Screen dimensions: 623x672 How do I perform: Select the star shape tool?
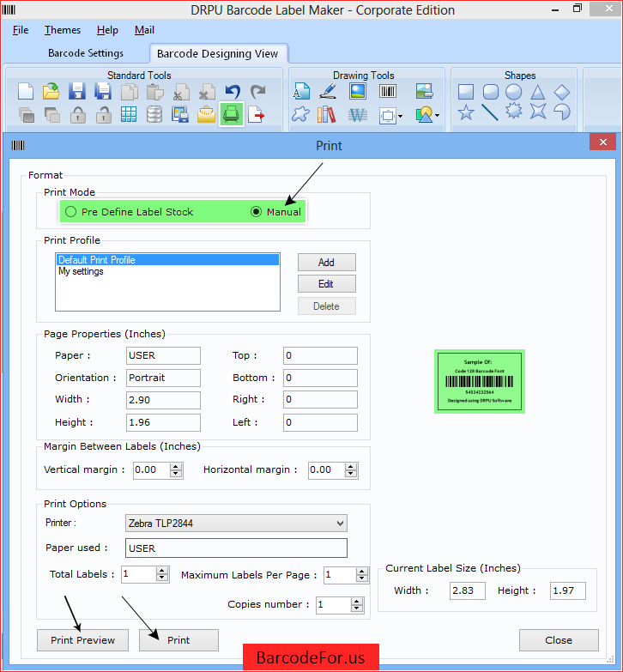coord(466,112)
